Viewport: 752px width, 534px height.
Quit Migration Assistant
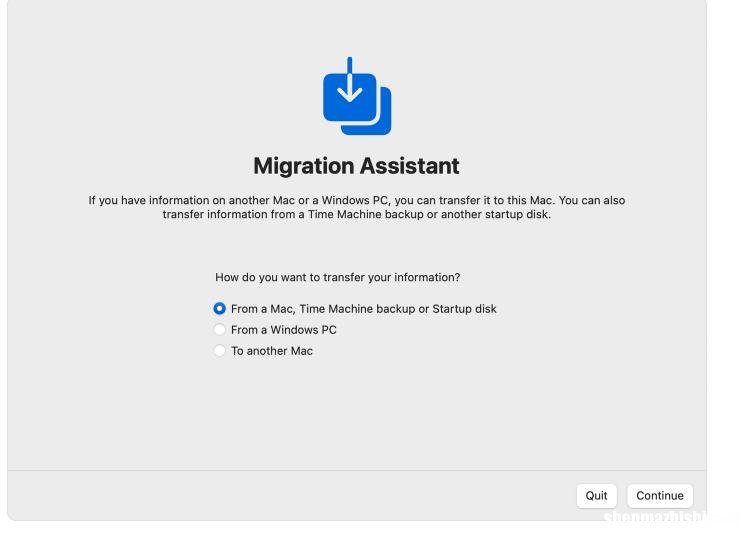596,496
